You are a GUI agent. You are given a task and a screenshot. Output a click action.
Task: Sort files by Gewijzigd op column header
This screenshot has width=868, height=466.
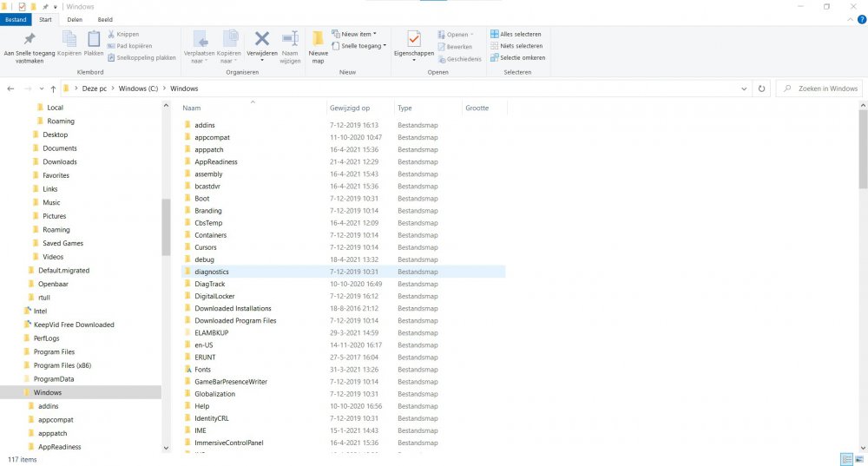coord(350,108)
